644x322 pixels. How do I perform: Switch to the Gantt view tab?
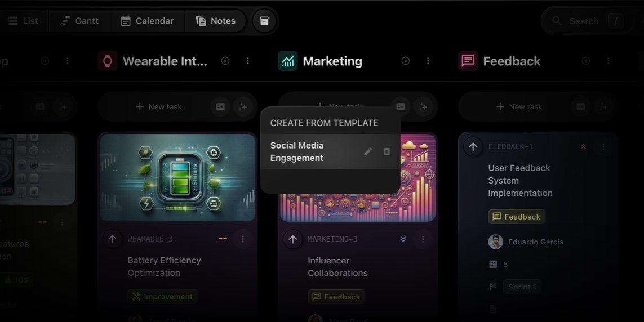tap(80, 21)
